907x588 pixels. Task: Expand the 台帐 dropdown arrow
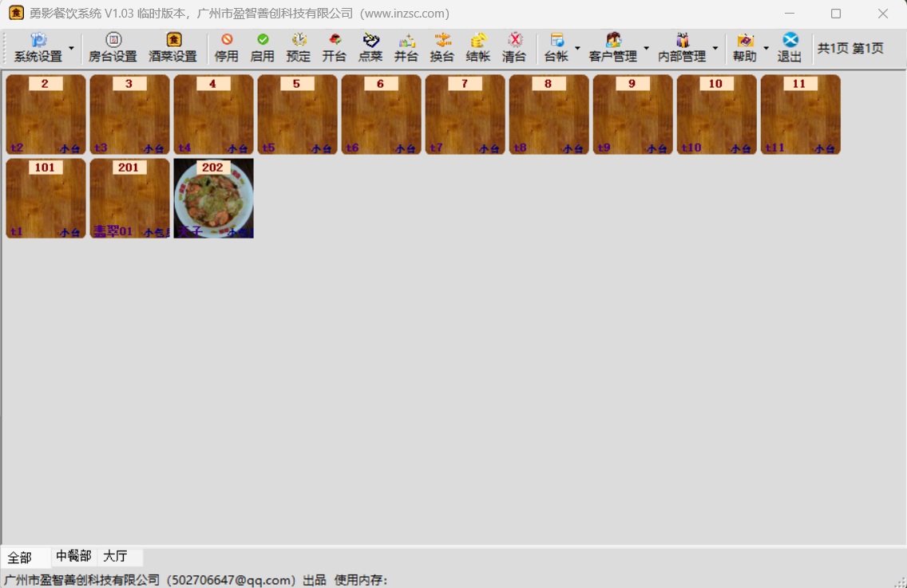click(577, 49)
